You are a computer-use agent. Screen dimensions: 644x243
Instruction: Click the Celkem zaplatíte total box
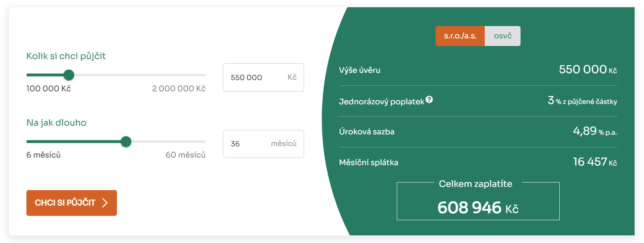tap(477, 201)
